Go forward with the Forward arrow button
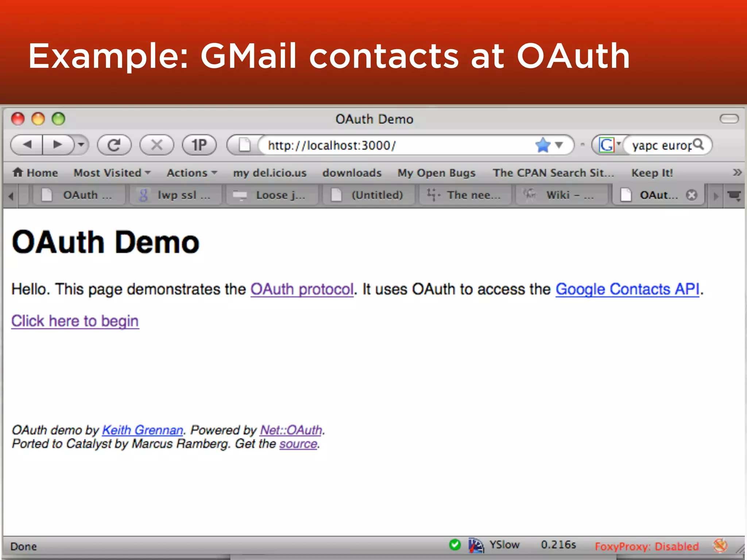The image size is (747, 560). [58, 145]
